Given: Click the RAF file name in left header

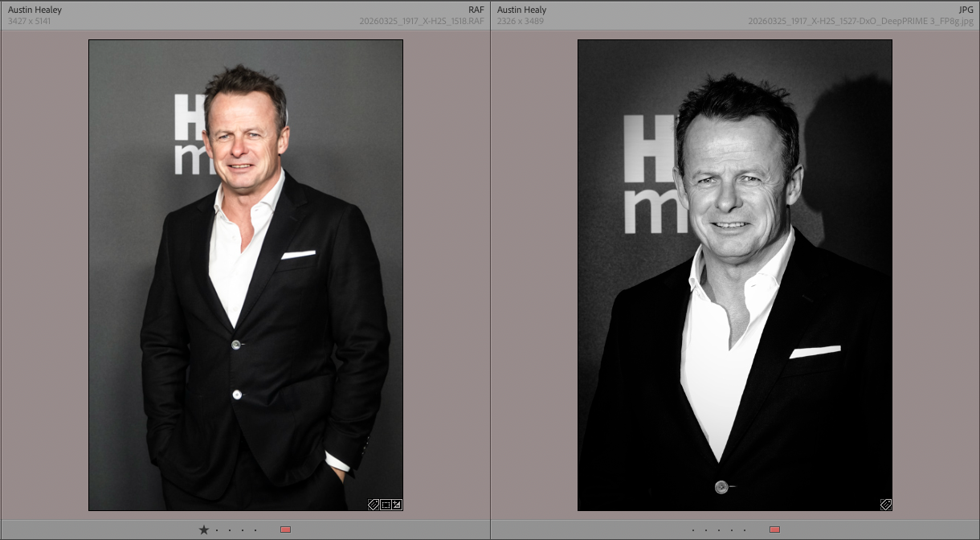Looking at the screenshot, I should [422, 21].
